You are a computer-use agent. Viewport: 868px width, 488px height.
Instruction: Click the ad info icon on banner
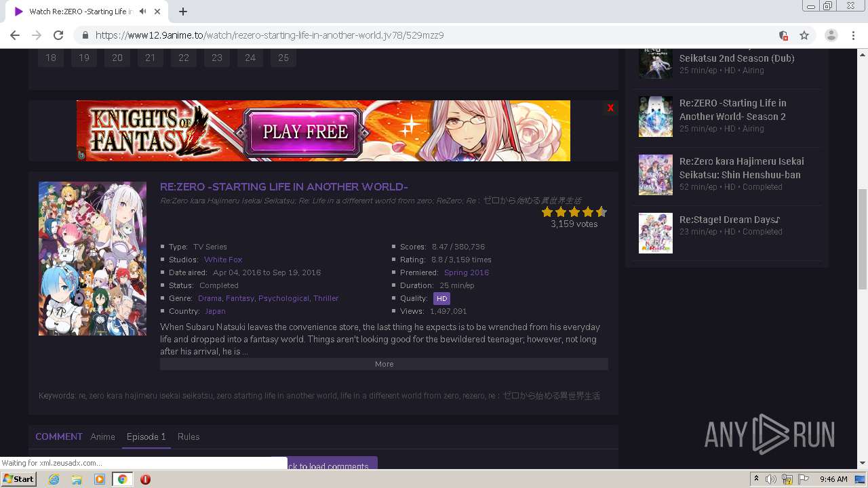click(x=81, y=155)
